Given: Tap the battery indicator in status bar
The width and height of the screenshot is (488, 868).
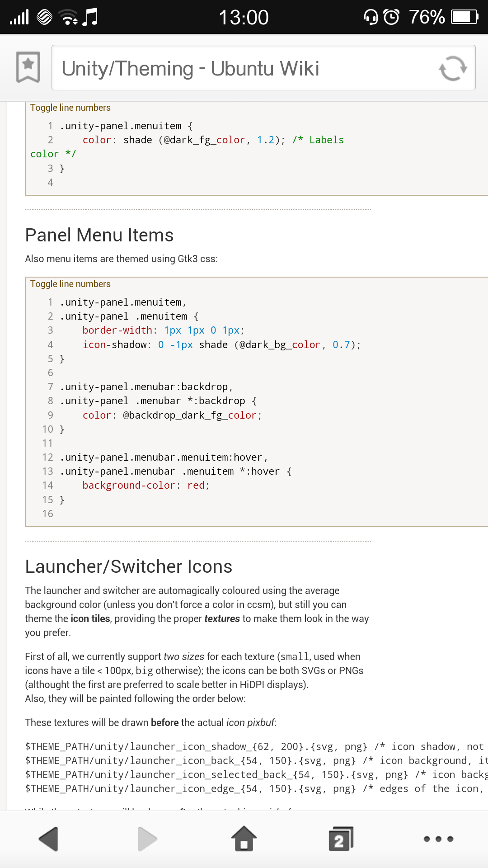Looking at the screenshot, I should click(x=464, y=17).
